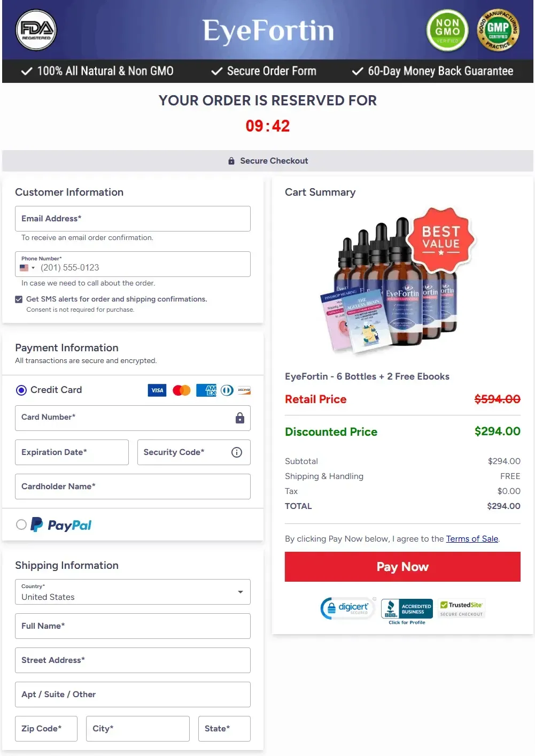Click the GMP Certified seal
The height and width of the screenshot is (756, 535).
coord(498,30)
